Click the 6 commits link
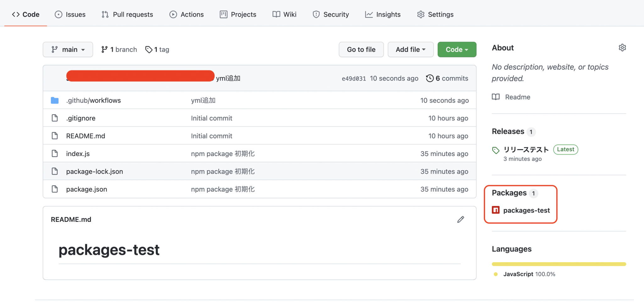The image size is (644, 303). click(x=452, y=78)
